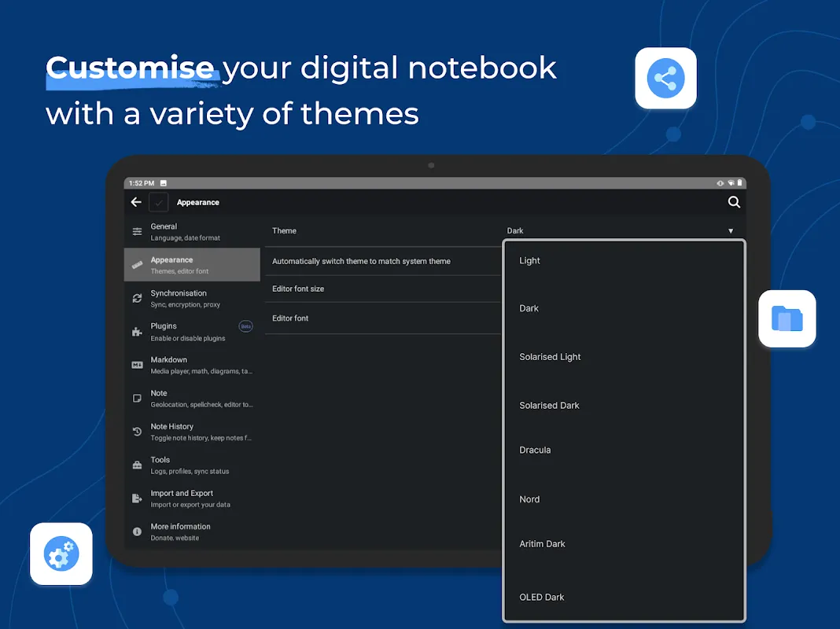The image size is (840, 629).
Task: Open Tools settings section
Action: pyautogui.click(x=192, y=465)
